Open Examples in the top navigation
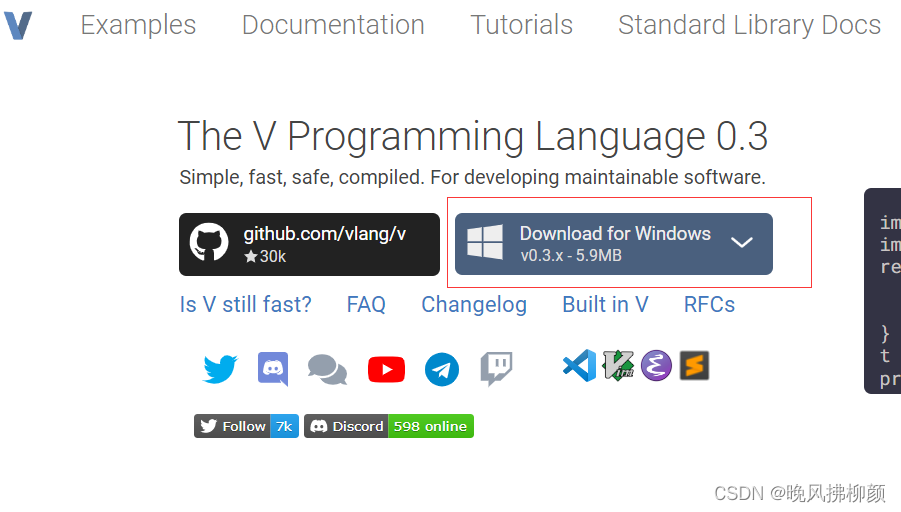The width and height of the screenshot is (901, 512). point(138,25)
